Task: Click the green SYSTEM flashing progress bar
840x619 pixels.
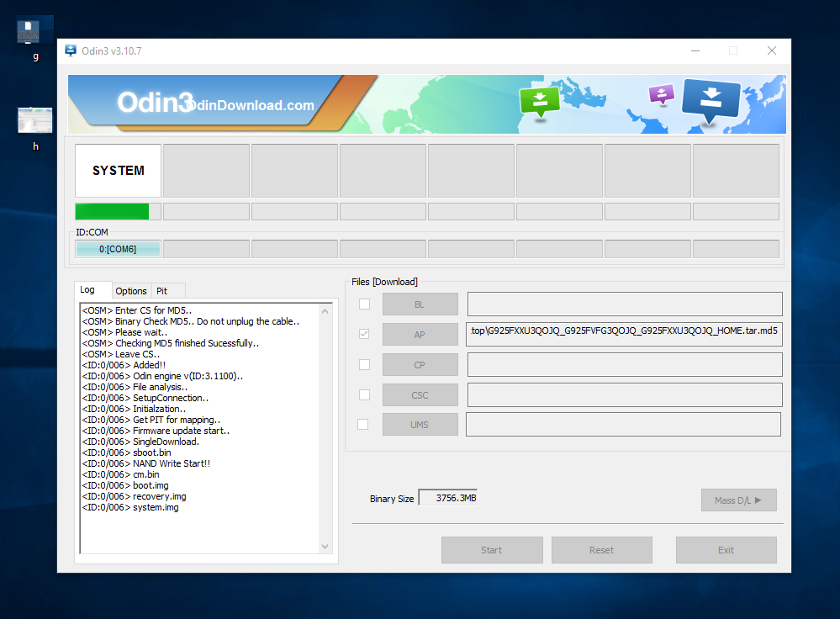Action: [118, 211]
